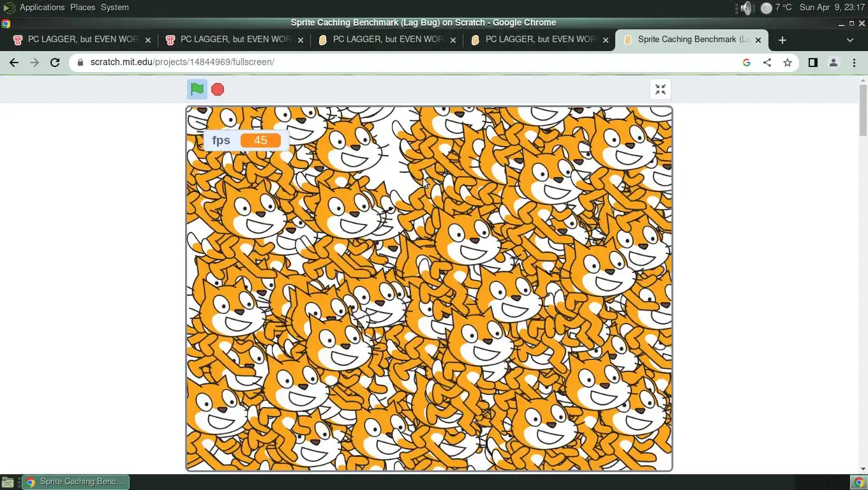Switch to the first PC LAGGER tab
The image size is (868, 490).
(82, 40)
